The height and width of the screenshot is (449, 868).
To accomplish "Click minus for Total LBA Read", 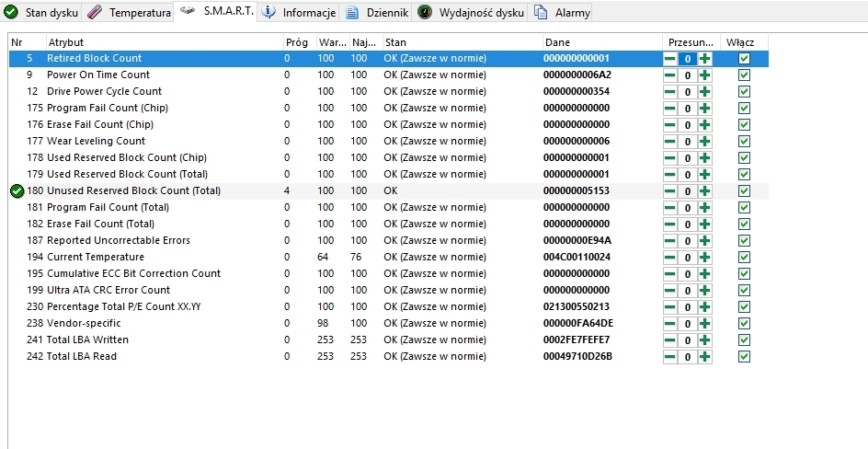I will click(669, 357).
